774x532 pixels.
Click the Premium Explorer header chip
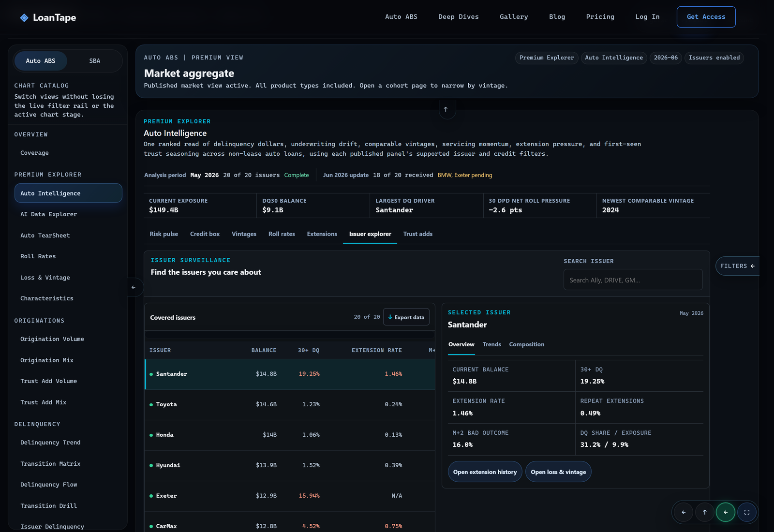click(x=547, y=58)
